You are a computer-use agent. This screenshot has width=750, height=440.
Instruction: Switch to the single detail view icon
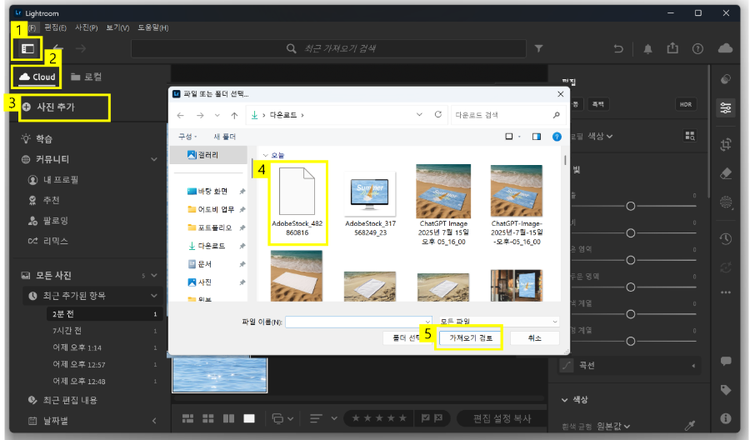249,419
